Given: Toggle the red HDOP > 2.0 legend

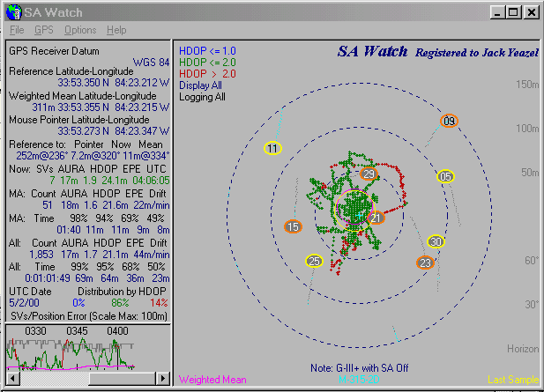Looking at the screenshot, I should click(x=207, y=74).
